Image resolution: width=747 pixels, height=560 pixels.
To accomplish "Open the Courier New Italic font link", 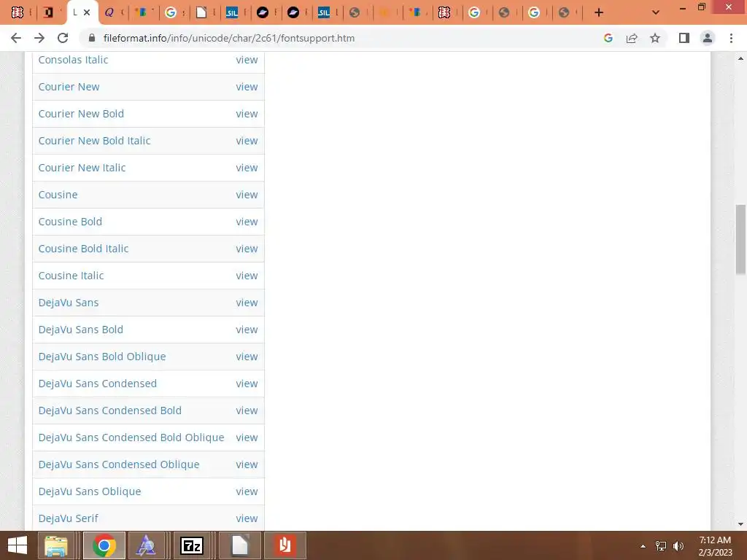I will pos(82,168).
